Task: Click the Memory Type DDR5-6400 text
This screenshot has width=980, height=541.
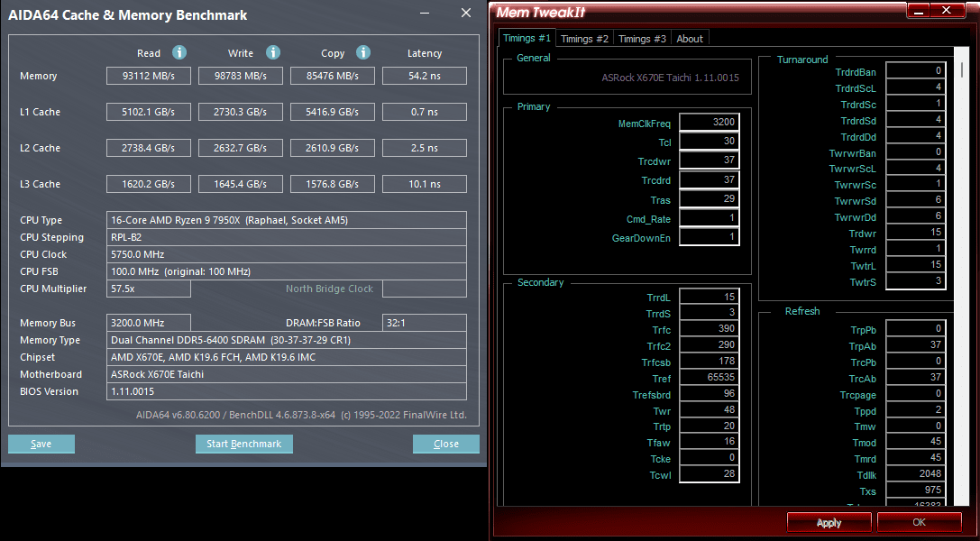Action: (231, 340)
